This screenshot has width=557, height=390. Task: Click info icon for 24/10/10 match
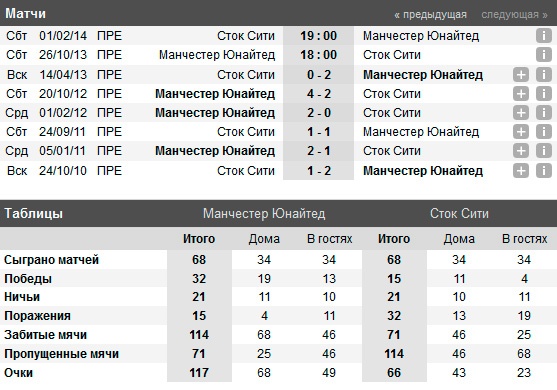tap(544, 171)
